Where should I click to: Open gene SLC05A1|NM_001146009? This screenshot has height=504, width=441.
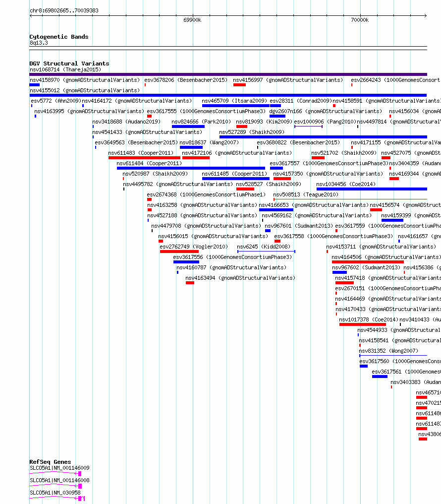click(x=59, y=468)
